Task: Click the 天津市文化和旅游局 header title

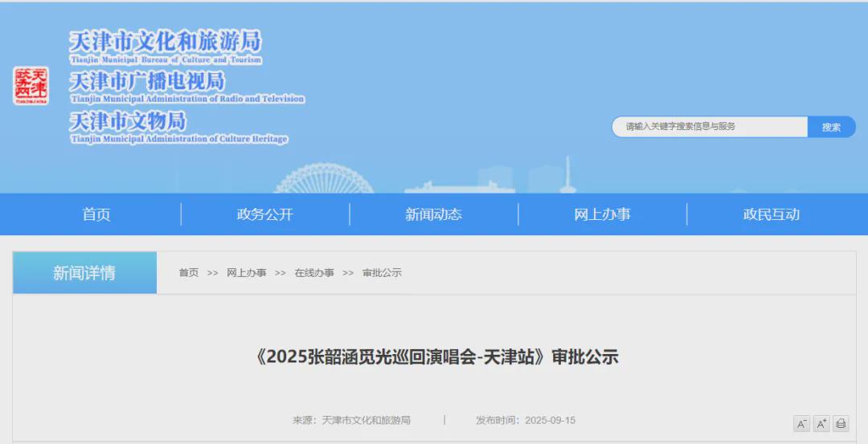Action: point(166,43)
